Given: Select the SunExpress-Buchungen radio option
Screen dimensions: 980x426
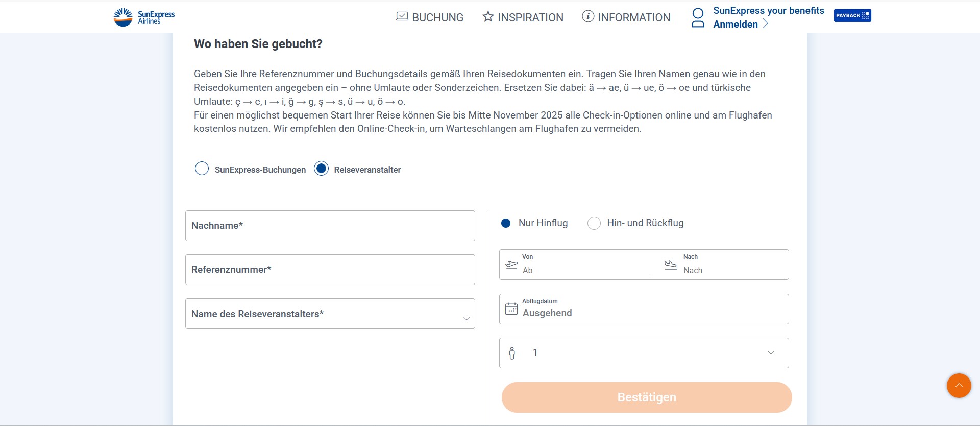Looking at the screenshot, I should click(202, 169).
